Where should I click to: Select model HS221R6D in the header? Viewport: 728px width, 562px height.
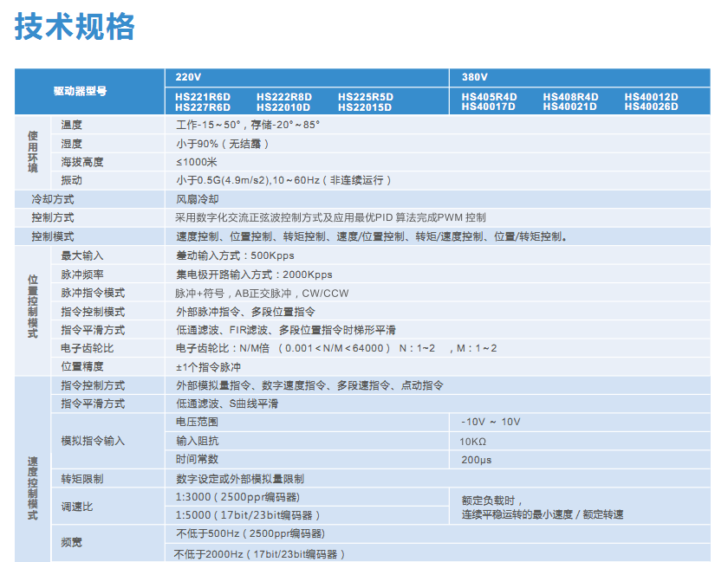coord(203,97)
